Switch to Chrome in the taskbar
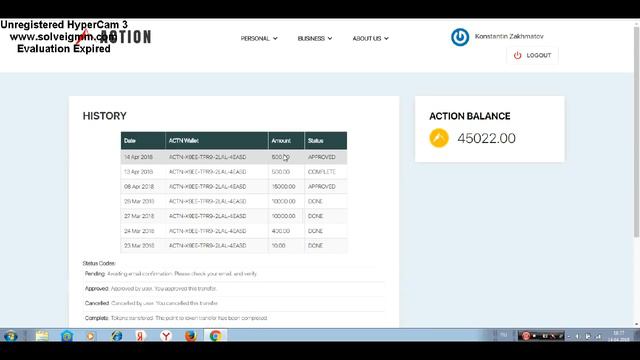640x360 pixels. 216,336
